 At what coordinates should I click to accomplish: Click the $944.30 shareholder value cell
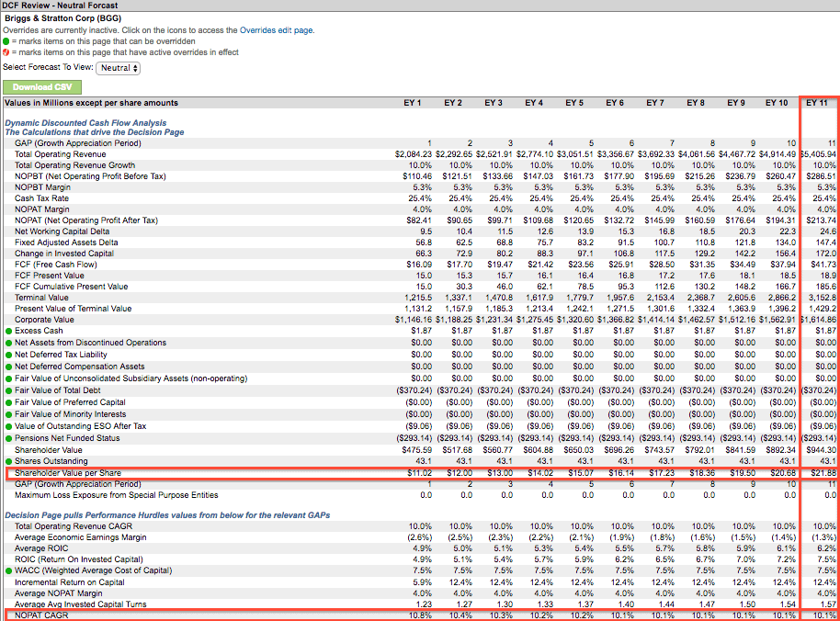[822, 450]
